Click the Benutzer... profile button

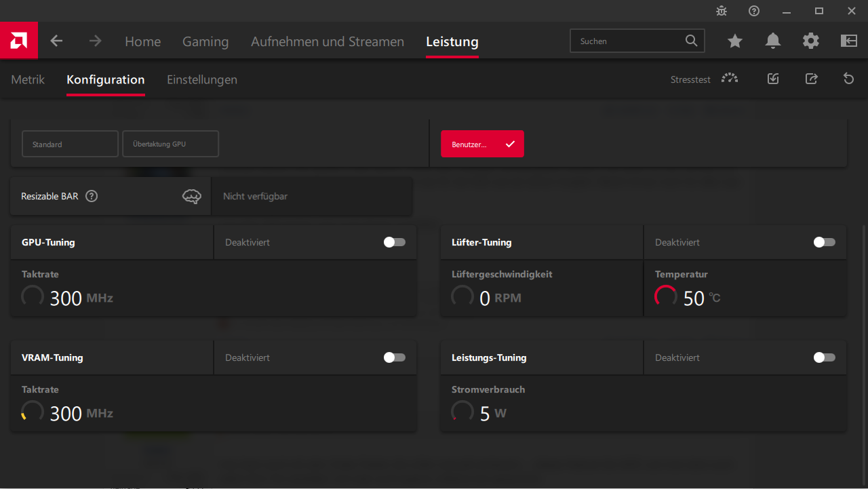point(482,144)
